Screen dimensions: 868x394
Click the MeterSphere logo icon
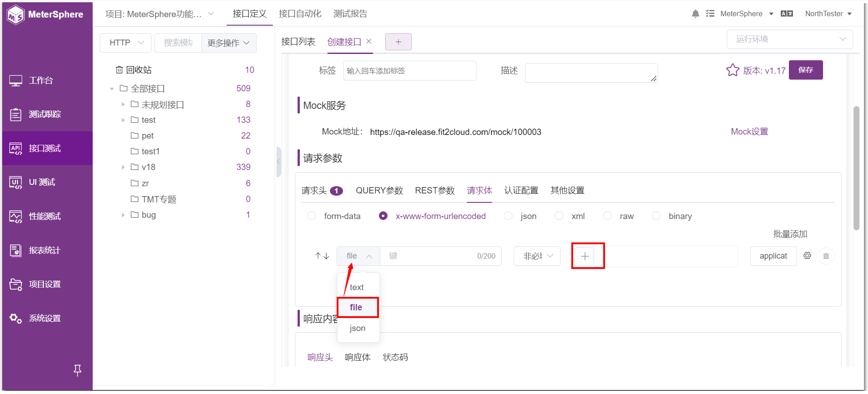16,15
